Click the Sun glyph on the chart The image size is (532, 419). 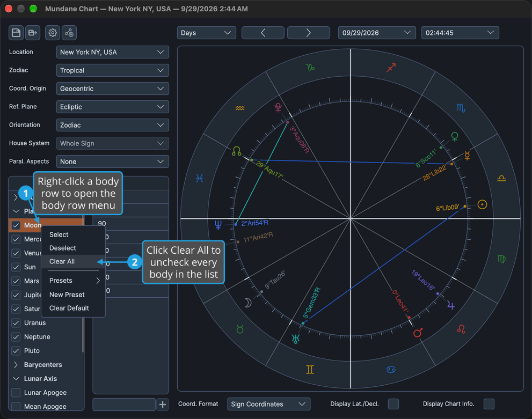[x=482, y=204]
